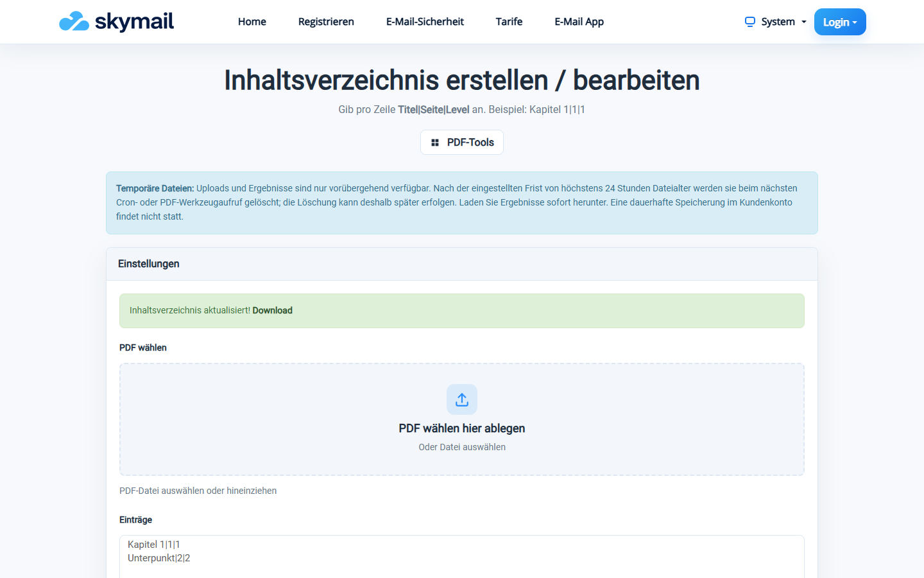Click the 'PDF wählen' field label
This screenshot has height=578, width=924.
coord(143,347)
